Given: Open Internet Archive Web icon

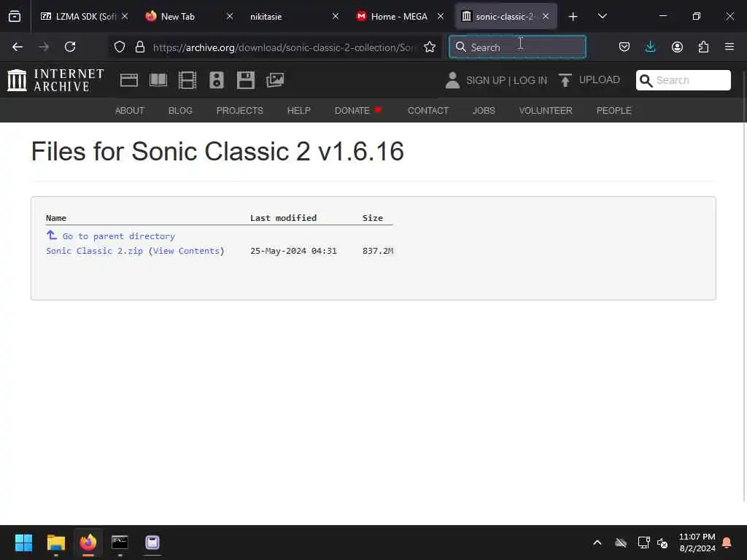Looking at the screenshot, I should (x=128, y=80).
